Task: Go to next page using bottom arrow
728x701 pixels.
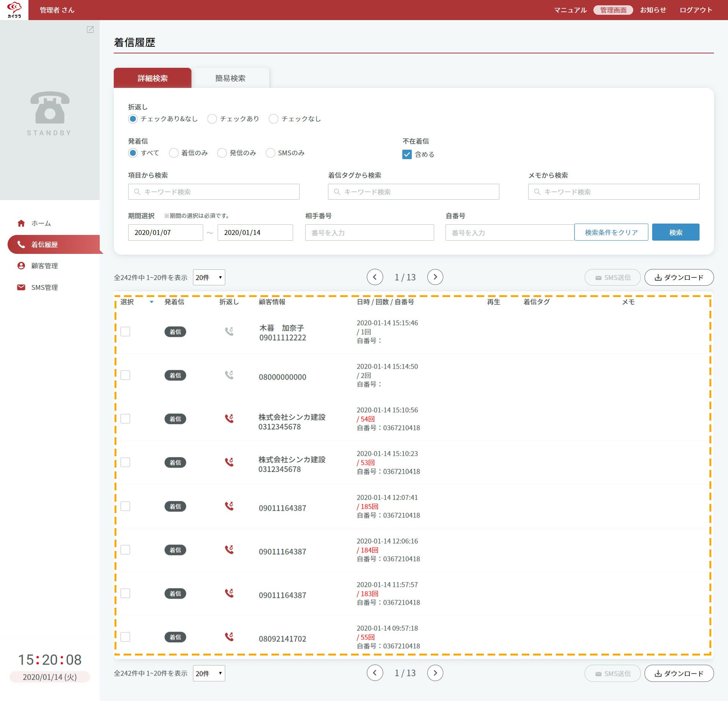Action: [x=435, y=673]
